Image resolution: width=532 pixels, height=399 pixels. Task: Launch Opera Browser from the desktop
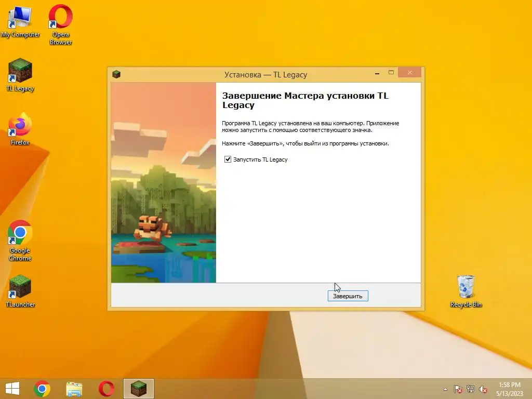pos(60,24)
